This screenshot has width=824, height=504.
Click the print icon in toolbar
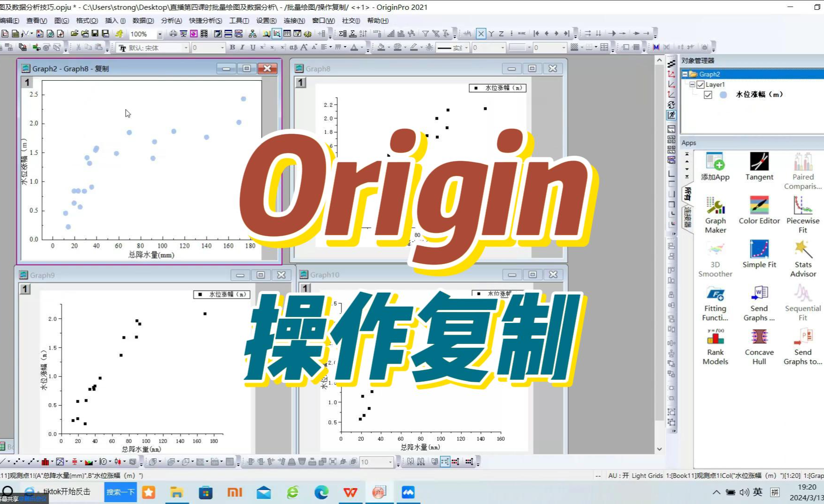[x=173, y=34]
